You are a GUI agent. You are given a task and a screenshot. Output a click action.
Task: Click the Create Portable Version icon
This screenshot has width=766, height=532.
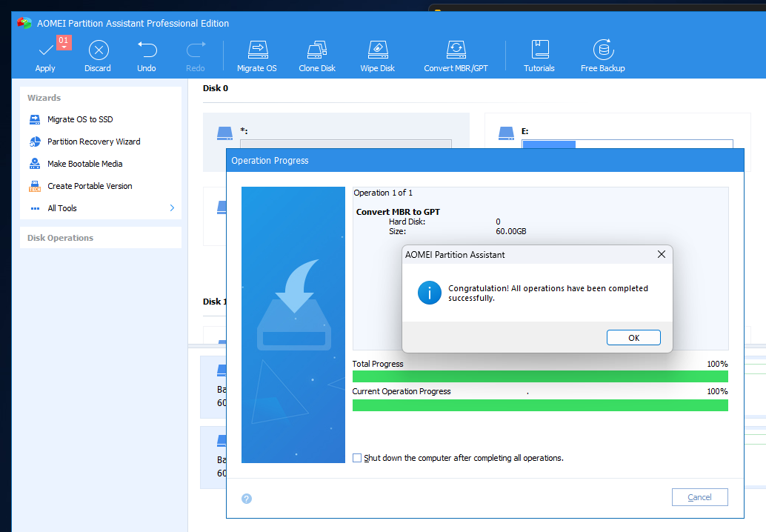pos(35,186)
